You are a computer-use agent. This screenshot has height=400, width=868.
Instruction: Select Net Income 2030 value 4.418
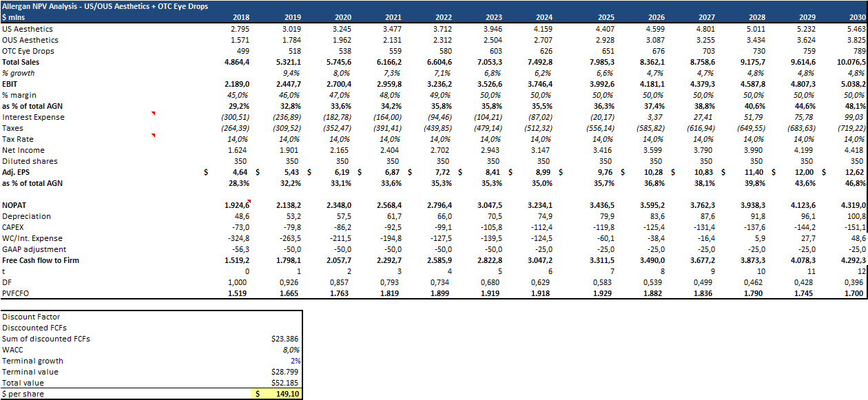[x=856, y=150]
